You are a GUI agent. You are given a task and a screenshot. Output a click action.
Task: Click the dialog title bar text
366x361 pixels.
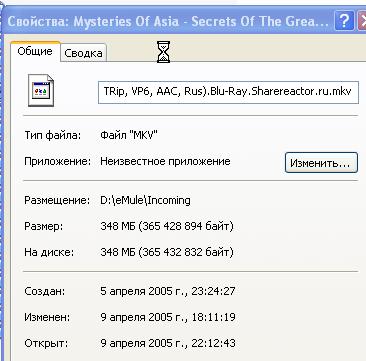pos(168,22)
